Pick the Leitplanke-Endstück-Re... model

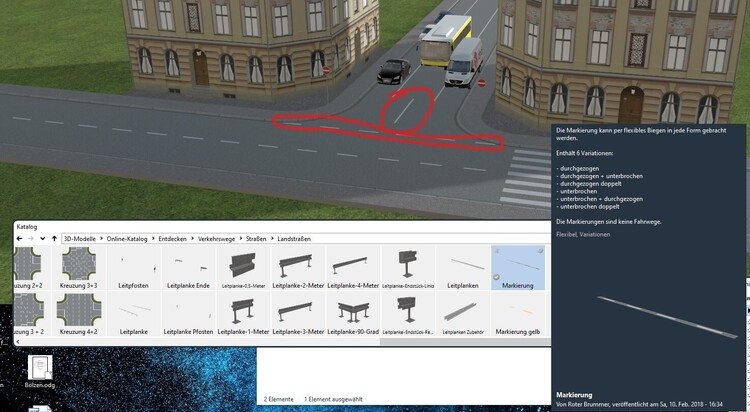[x=408, y=313]
